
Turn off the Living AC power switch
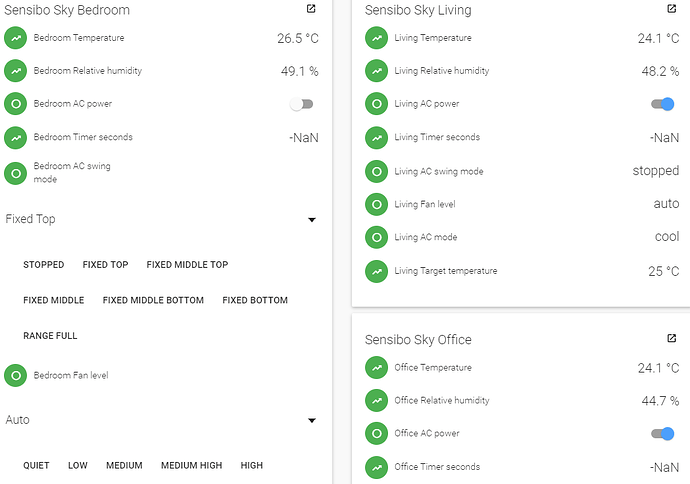(663, 104)
